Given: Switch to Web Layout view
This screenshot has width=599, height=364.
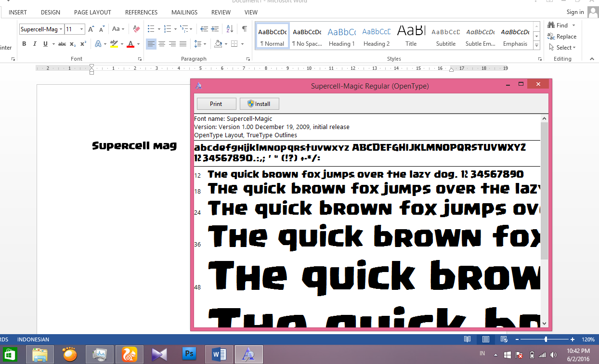Looking at the screenshot, I should tap(504, 339).
